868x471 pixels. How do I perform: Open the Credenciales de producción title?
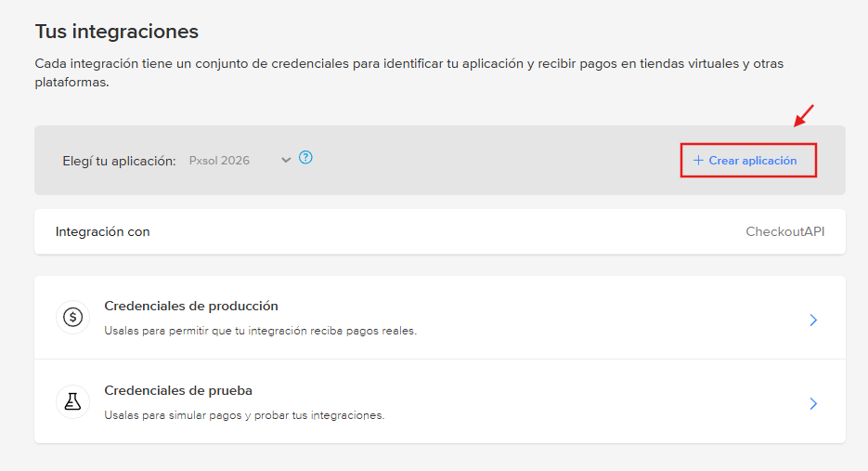click(x=190, y=306)
